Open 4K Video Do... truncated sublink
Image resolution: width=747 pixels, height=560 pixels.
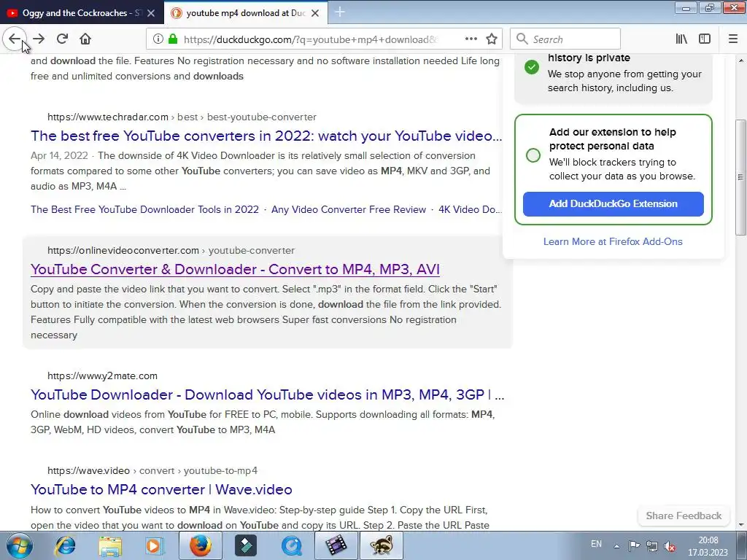coord(471,209)
